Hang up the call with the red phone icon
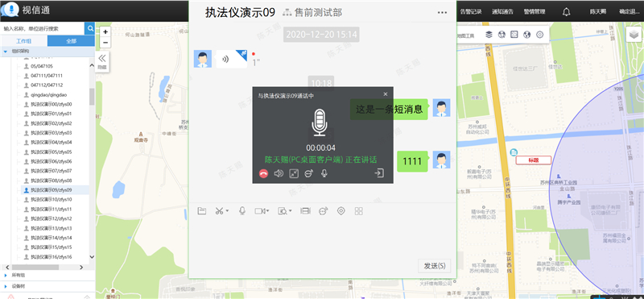This screenshot has height=299, width=644. (x=264, y=173)
